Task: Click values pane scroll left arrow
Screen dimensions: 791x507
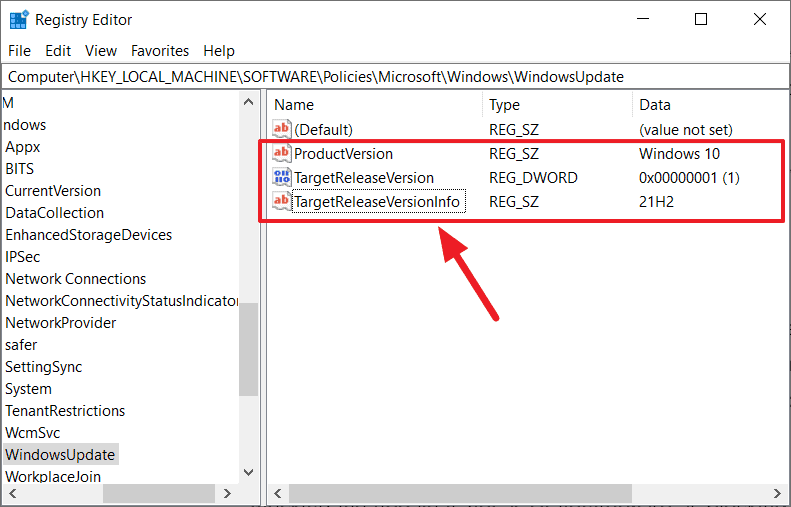Action: [x=277, y=493]
